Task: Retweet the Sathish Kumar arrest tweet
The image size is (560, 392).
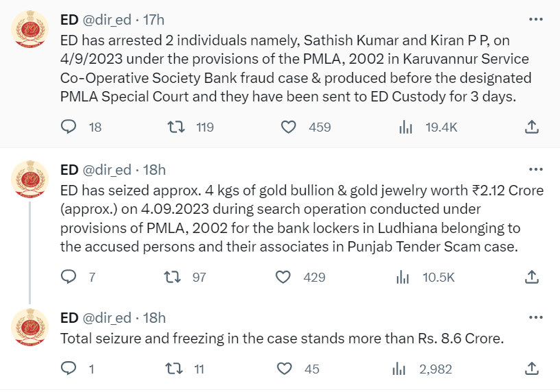Action: coord(176,127)
